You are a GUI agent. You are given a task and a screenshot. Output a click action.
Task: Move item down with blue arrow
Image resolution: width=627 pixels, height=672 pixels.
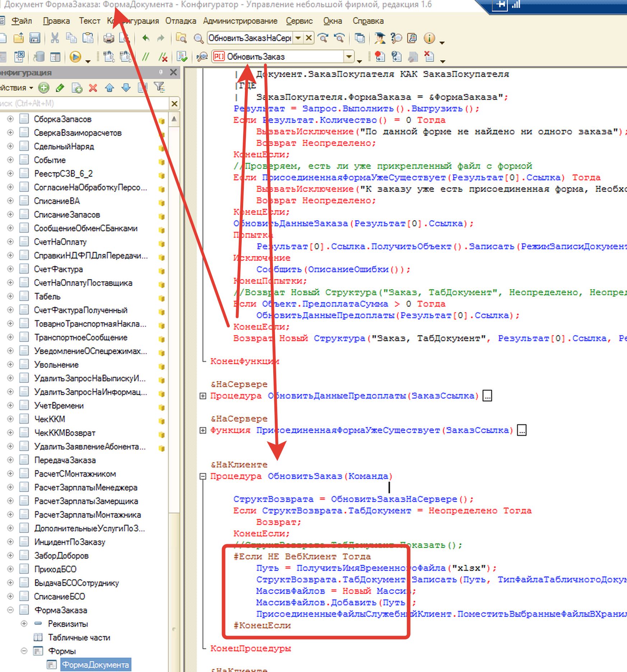[x=126, y=88]
